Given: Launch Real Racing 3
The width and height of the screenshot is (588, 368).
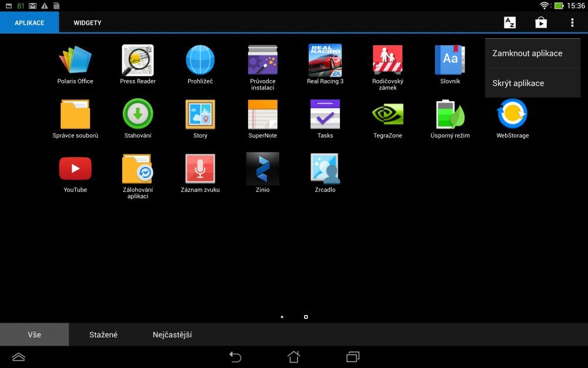Looking at the screenshot, I should (x=325, y=60).
